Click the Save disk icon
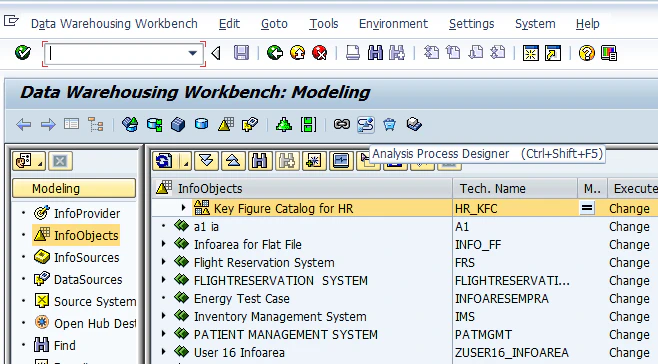 tap(241, 53)
